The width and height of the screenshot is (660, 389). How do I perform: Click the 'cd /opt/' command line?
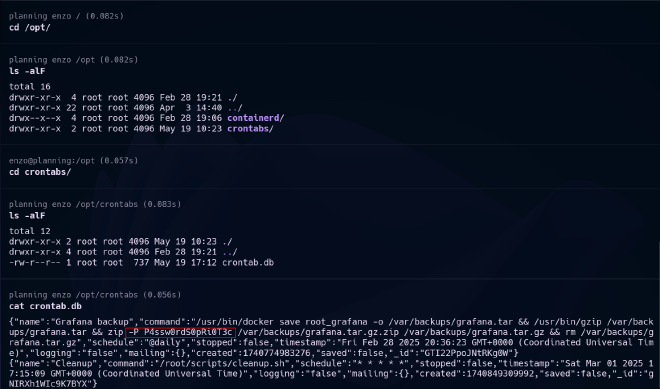(29, 27)
